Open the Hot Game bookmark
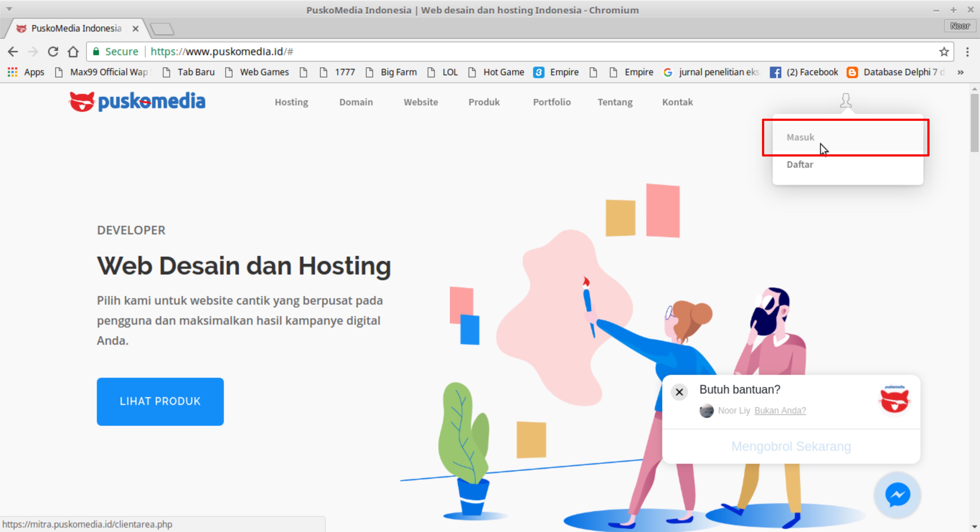 coord(496,72)
